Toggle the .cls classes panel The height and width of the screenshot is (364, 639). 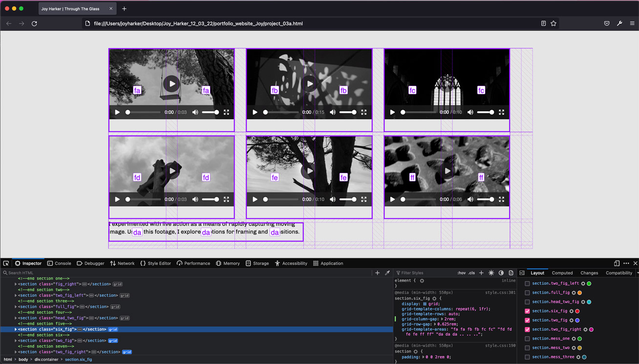pos(471,273)
